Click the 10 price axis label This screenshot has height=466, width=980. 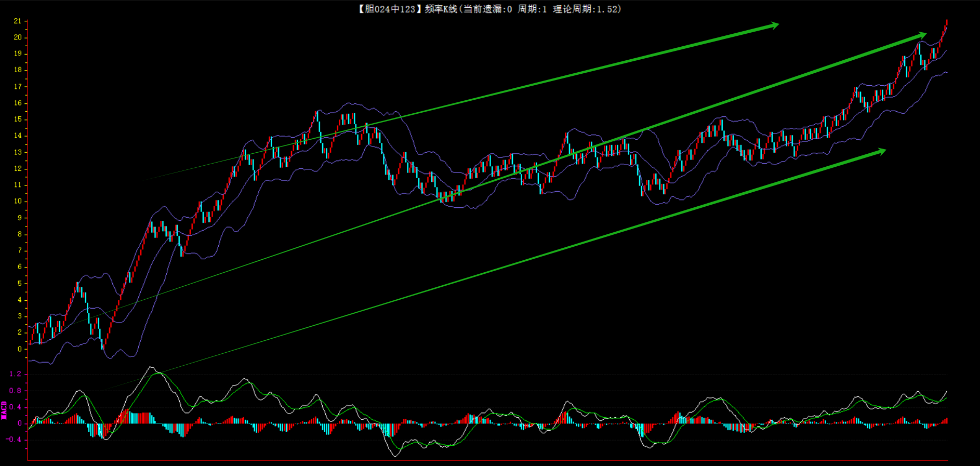click(18, 201)
